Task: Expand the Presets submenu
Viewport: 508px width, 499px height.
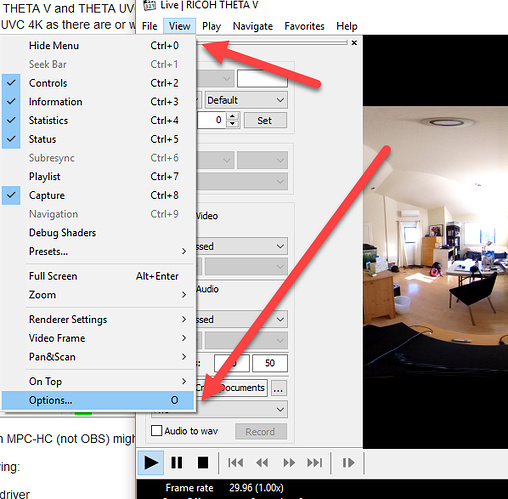Action: [98, 251]
